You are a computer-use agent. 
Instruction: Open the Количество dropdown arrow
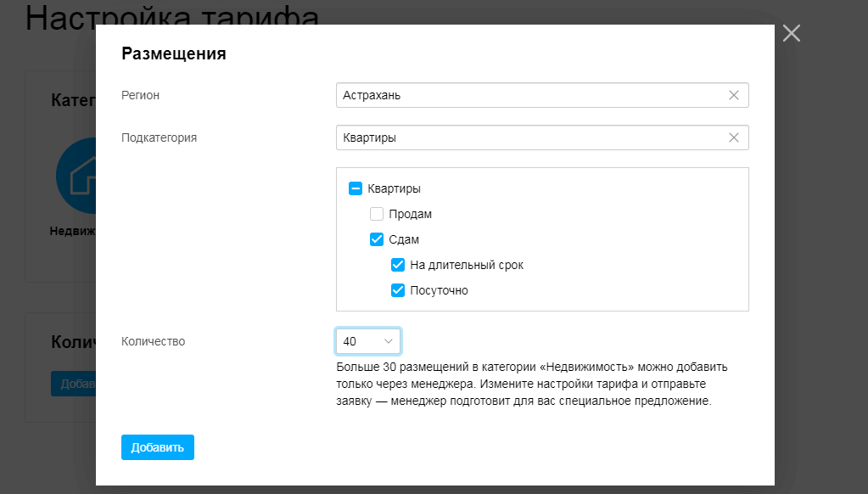[x=389, y=341]
